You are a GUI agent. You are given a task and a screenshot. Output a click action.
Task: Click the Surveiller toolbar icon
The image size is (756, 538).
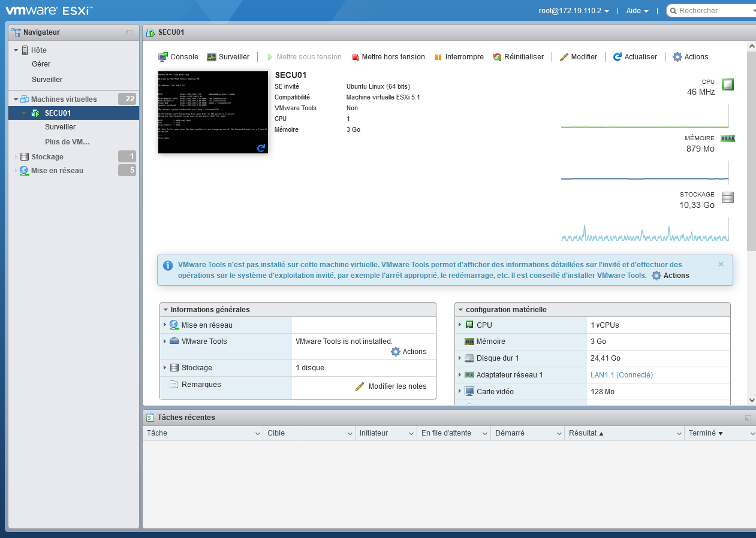tap(228, 57)
